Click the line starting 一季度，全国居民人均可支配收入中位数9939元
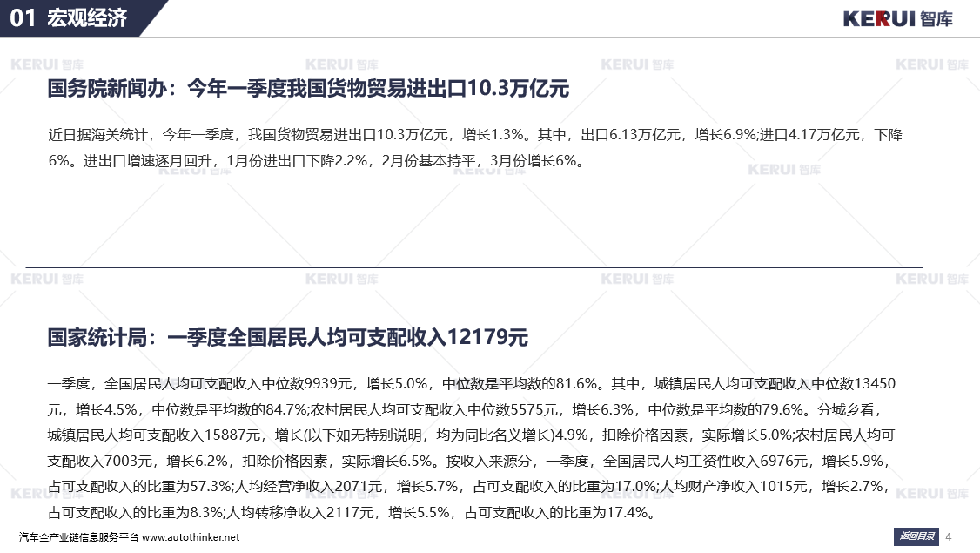The width and height of the screenshot is (980, 553). click(471, 383)
